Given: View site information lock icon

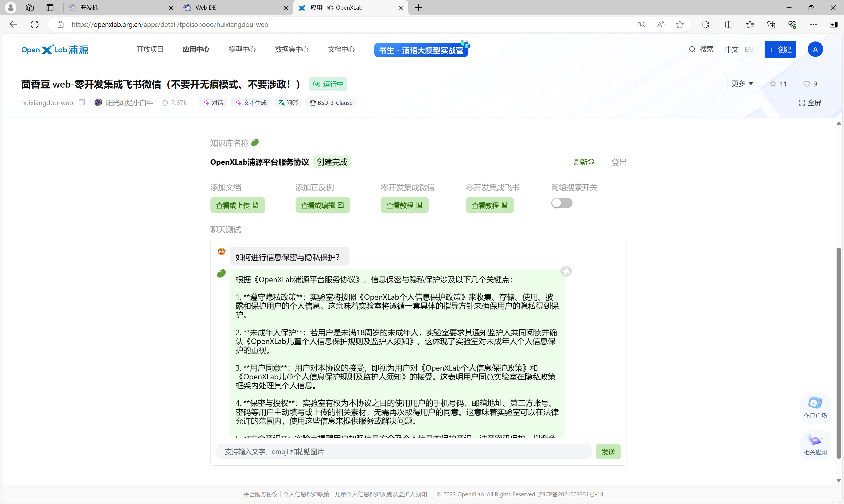Looking at the screenshot, I should click(x=60, y=24).
